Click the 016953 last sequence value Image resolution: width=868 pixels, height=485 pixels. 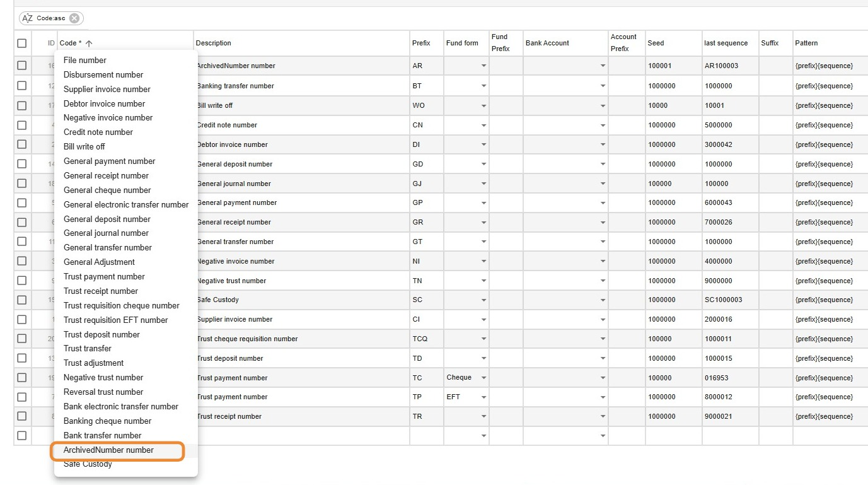[x=717, y=378]
